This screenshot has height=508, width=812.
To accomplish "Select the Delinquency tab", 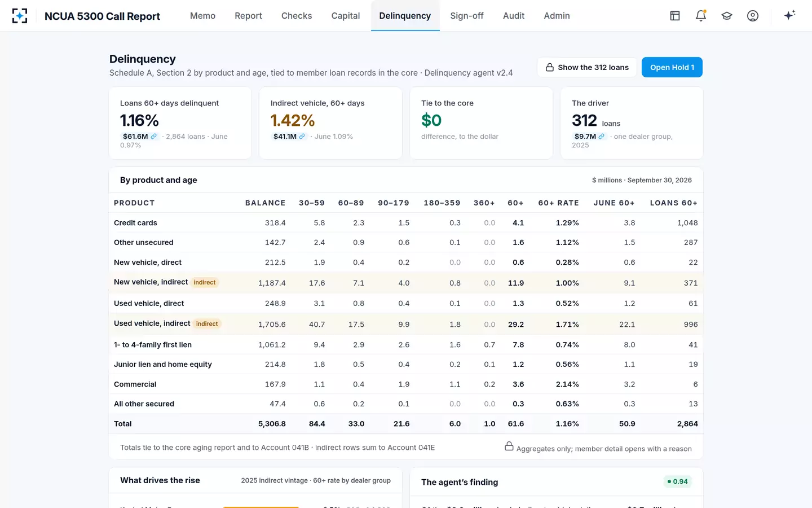I will tap(405, 16).
